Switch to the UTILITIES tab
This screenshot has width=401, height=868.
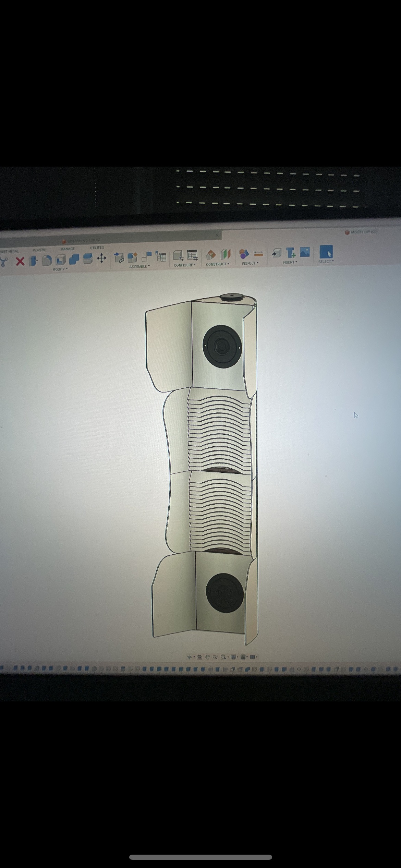97,248
